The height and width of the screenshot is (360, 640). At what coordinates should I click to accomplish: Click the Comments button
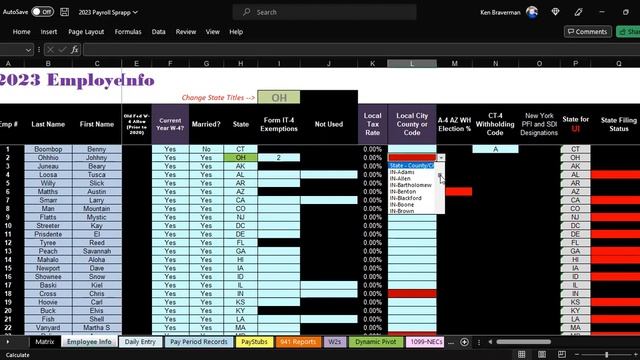pyautogui.click(x=588, y=31)
